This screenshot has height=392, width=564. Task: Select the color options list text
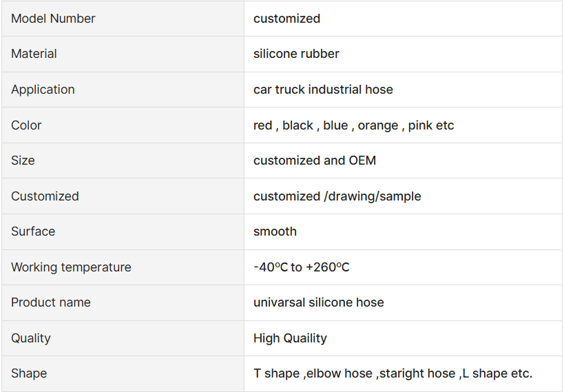coord(353,125)
